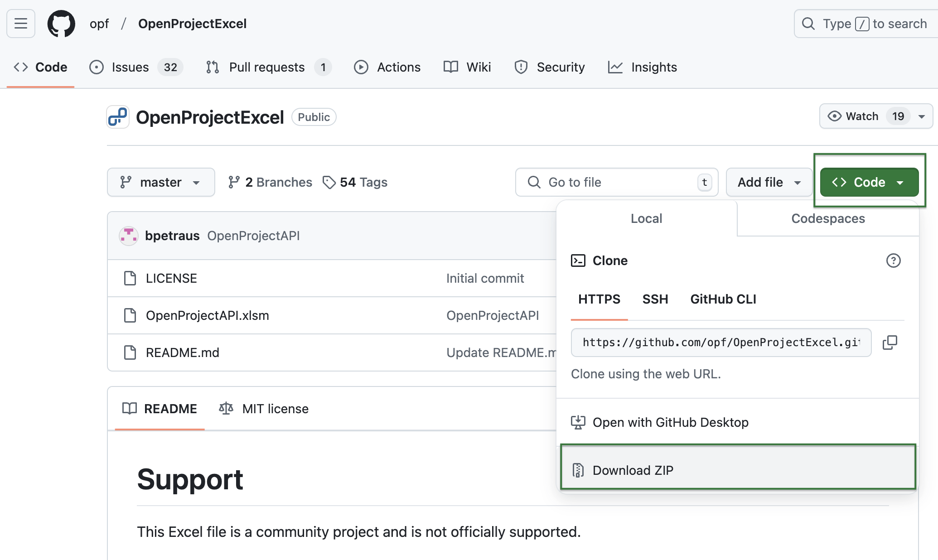The width and height of the screenshot is (938, 560).
Task: Expand the master branch dropdown
Action: point(161,181)
